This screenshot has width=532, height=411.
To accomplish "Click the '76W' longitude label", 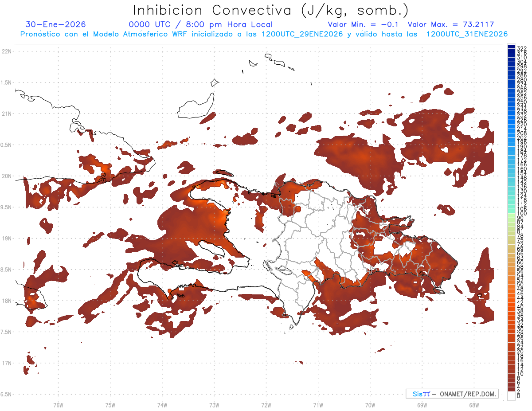I will pyautogui.click(x=58, y=405).
